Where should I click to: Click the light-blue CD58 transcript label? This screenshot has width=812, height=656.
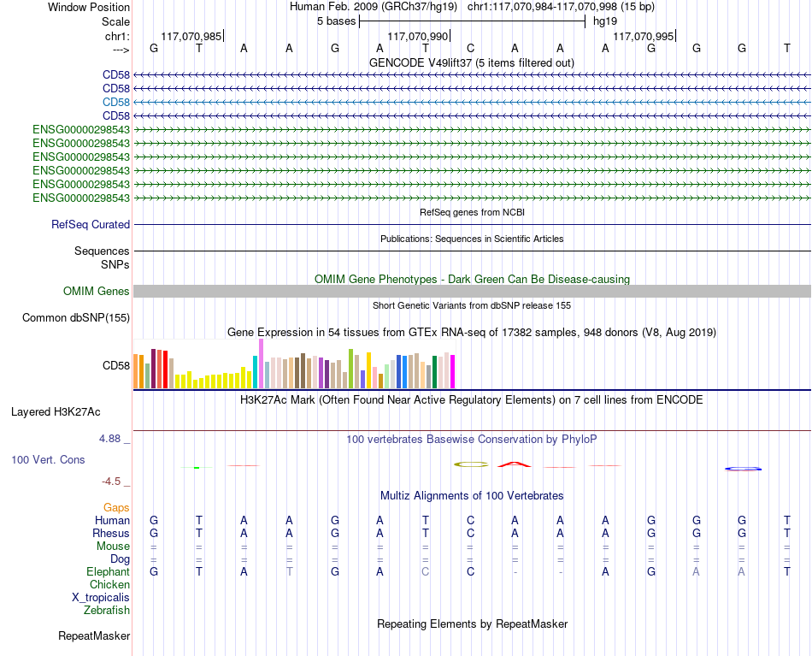116,102
